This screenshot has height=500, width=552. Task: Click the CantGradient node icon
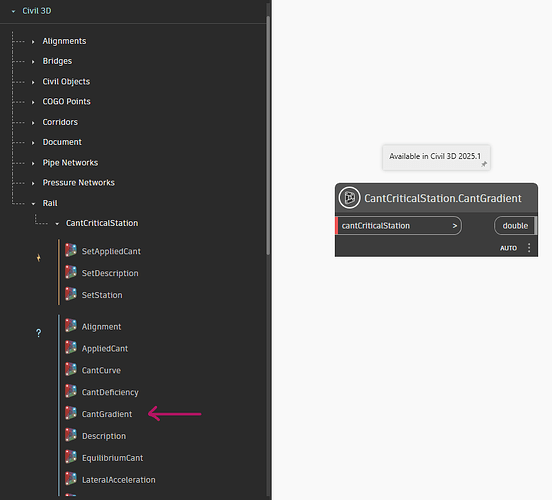(71, 413)
